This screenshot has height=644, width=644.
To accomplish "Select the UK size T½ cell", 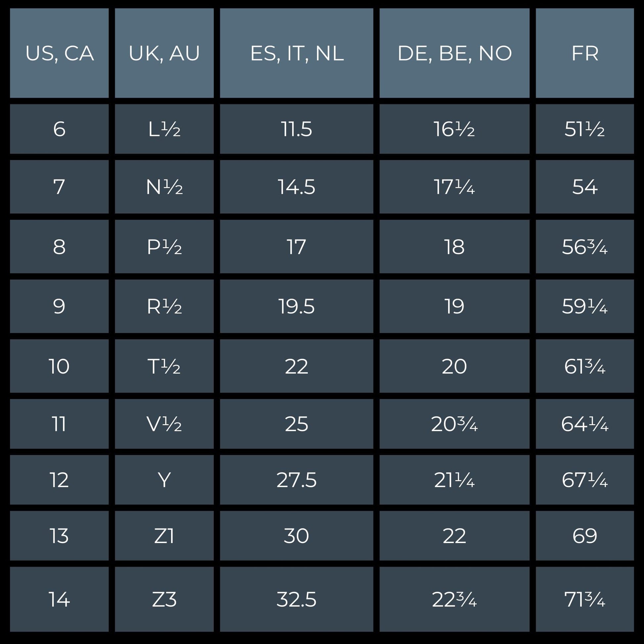I will click(x=164, y=366).
